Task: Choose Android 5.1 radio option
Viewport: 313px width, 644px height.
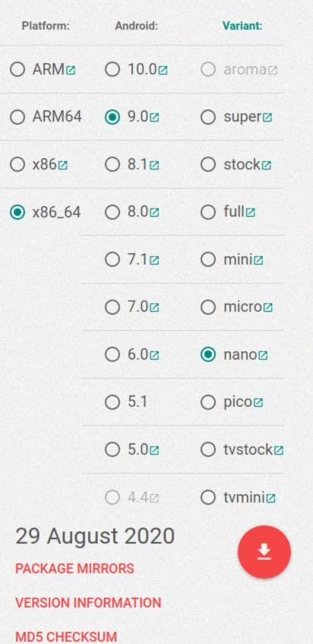Action: click(x=112, y=402)
